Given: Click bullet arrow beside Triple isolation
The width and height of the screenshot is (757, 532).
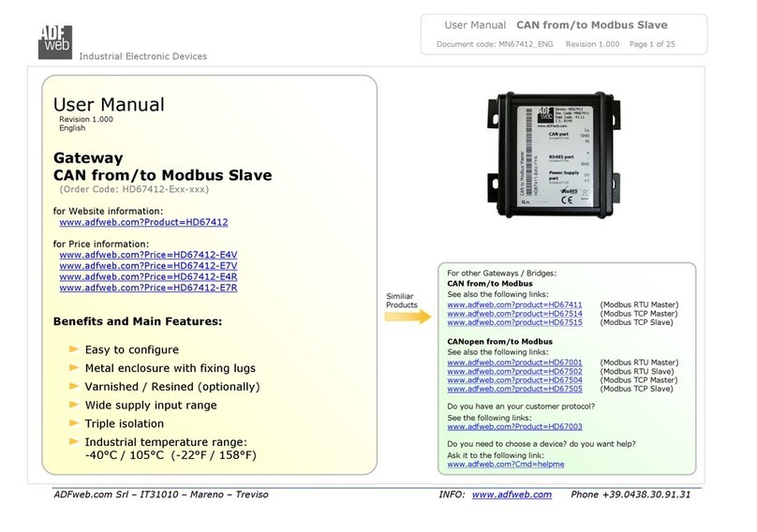Looking at the screenshot, I should pos(74,423).
